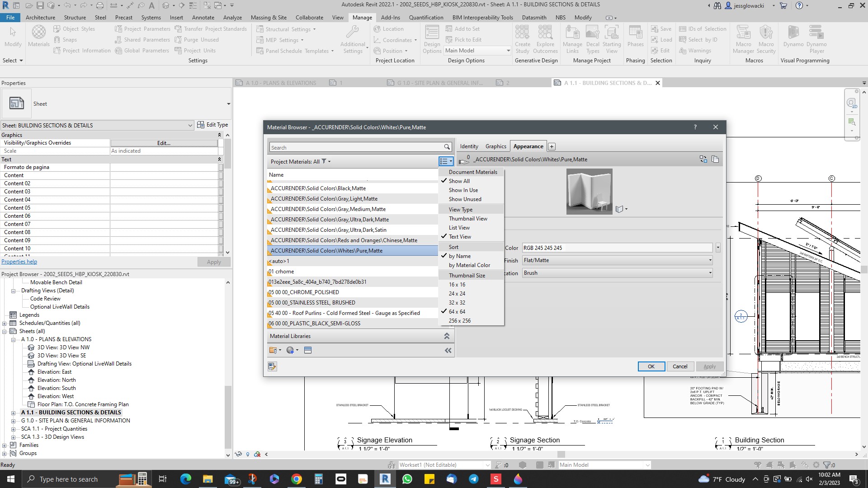Viewport: 868px width, 488px height.
Task: Open the Asset Browser icon
Action: click(308, 350)
